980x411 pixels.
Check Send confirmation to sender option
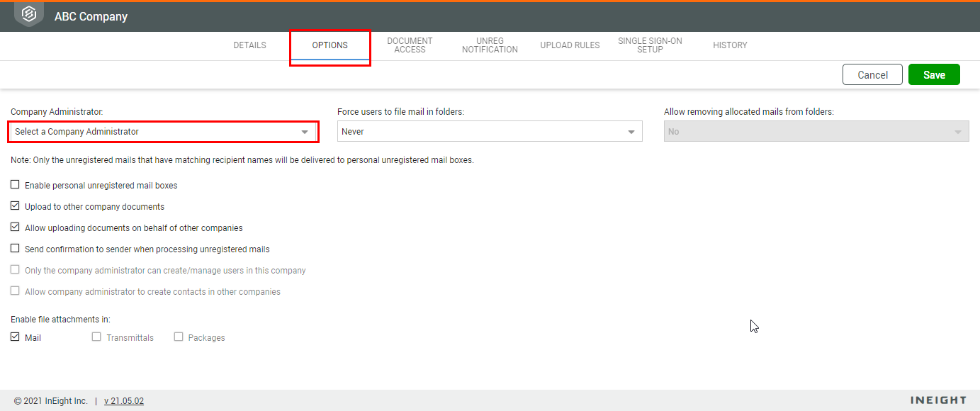pyautogui.click(x=15, y=249)
